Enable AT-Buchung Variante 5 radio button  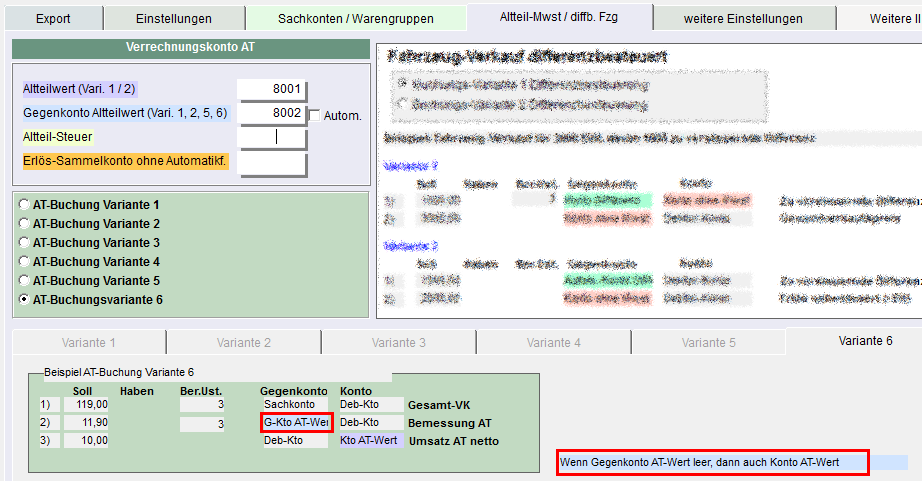[24, 281]
